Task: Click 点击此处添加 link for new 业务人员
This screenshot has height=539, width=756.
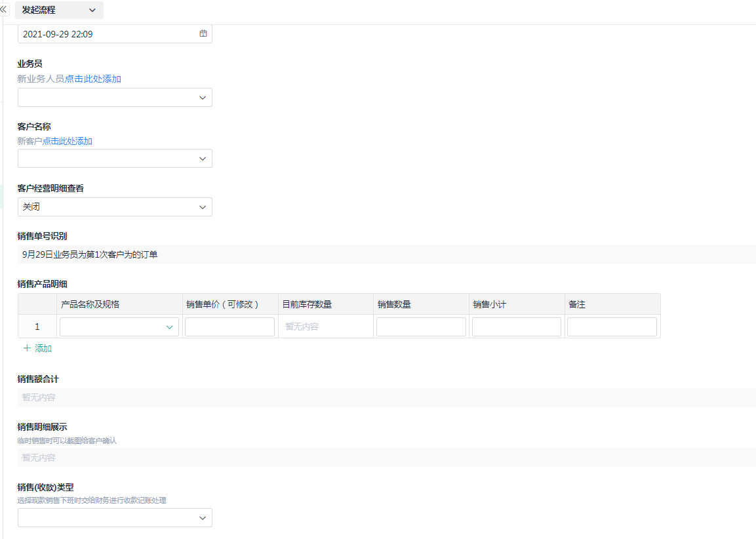Action: [x=92, y=79]
